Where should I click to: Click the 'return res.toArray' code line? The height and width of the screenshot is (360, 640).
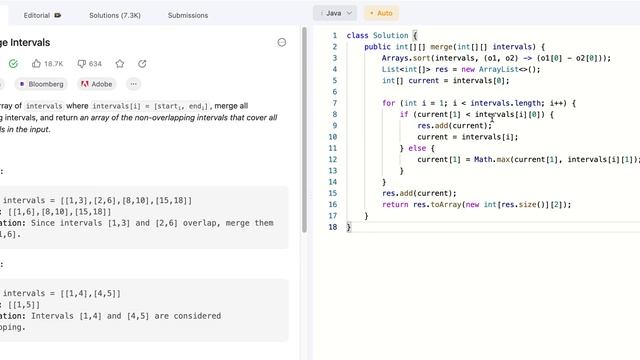pyautogui.click(x=476, y=204)
